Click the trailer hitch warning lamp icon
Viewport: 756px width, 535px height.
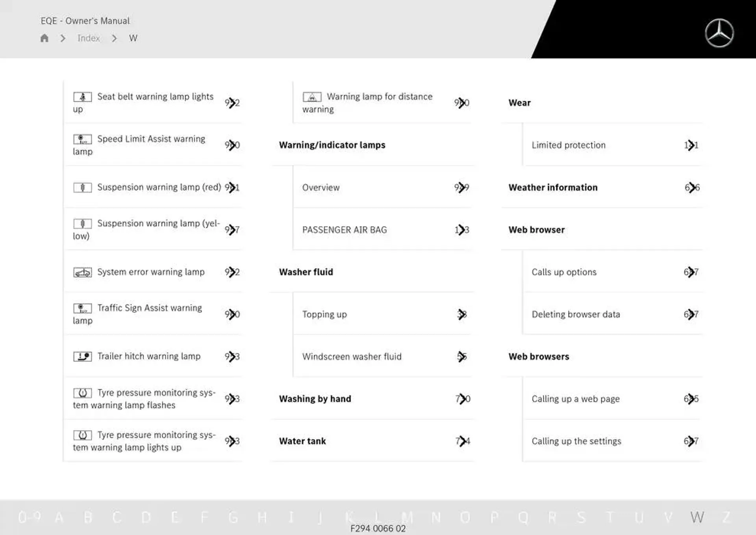[83, 356]
